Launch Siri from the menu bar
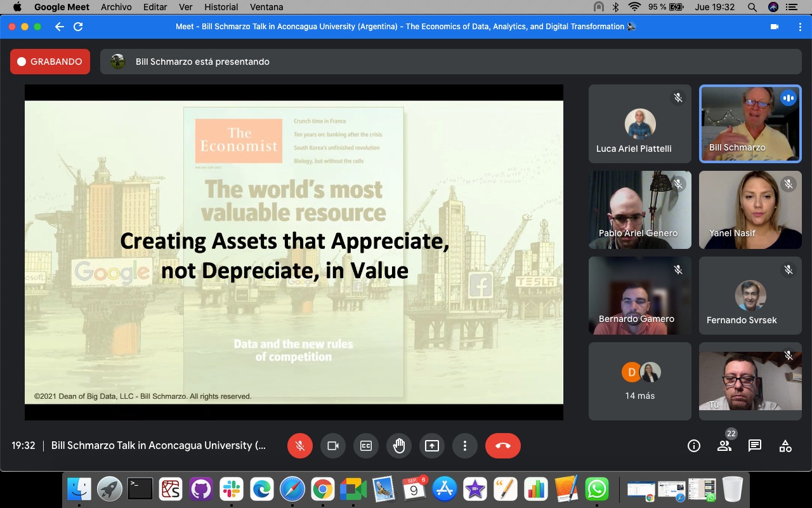The width and height of the screenshot is (812, 508). pyautogui.click(x=773, y=7)
